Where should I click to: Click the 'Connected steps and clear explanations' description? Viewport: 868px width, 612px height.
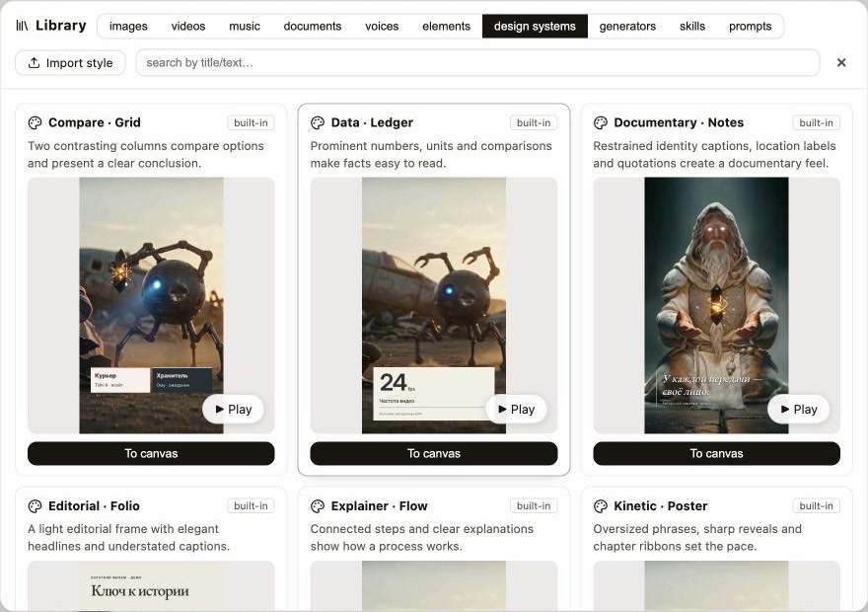pyautogui.click(x=422, y=538)
